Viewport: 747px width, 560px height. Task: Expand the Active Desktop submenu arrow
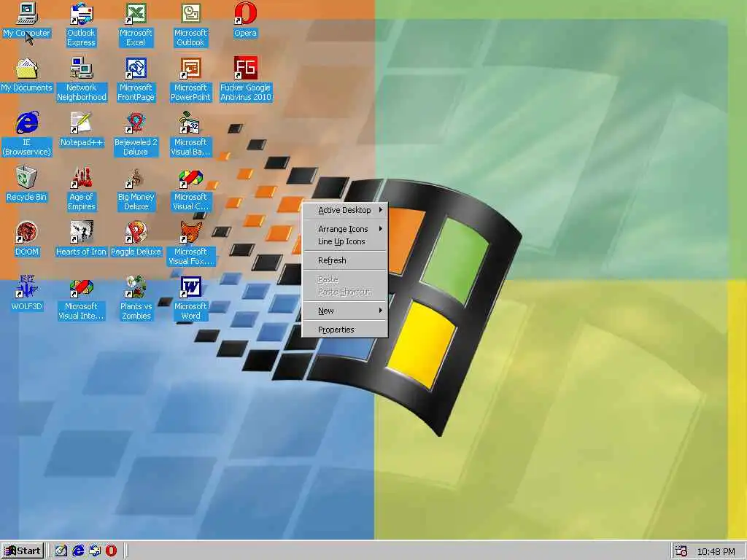point(381,209)
